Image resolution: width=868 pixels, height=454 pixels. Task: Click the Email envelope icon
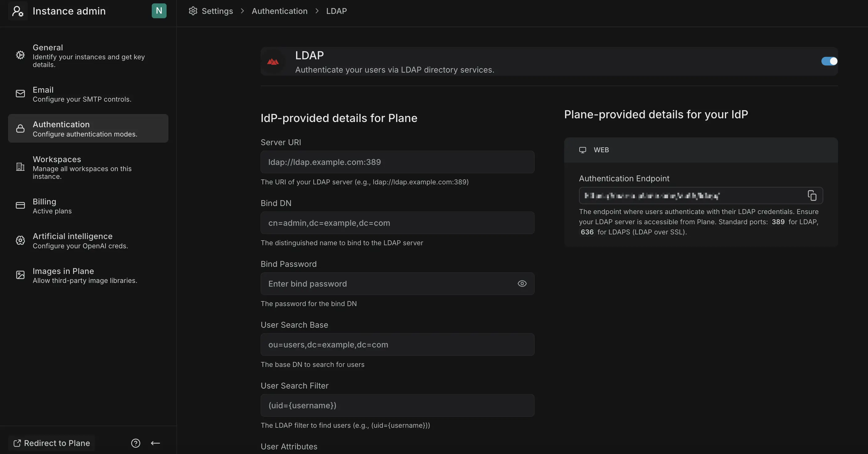click(20, 94)
